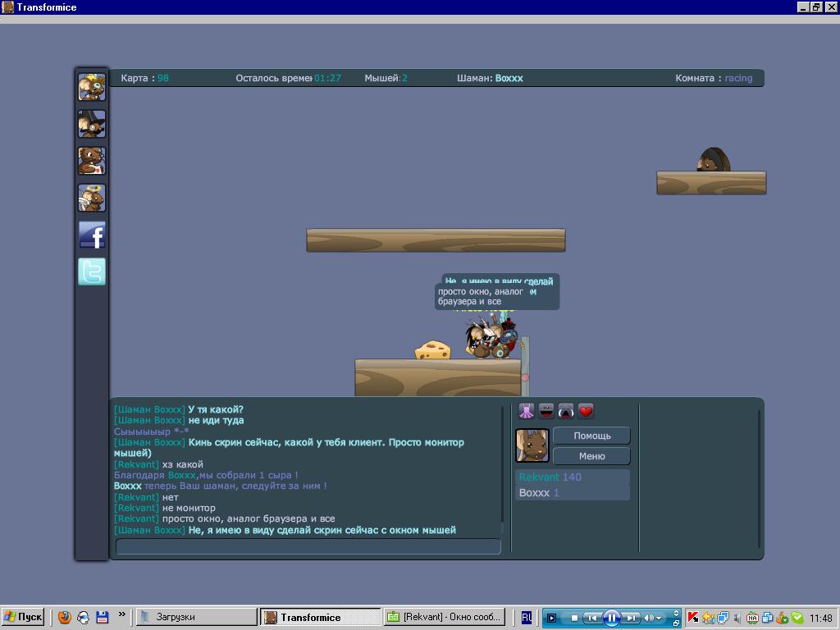Click the Карта : 98 map label

(144, 78)
